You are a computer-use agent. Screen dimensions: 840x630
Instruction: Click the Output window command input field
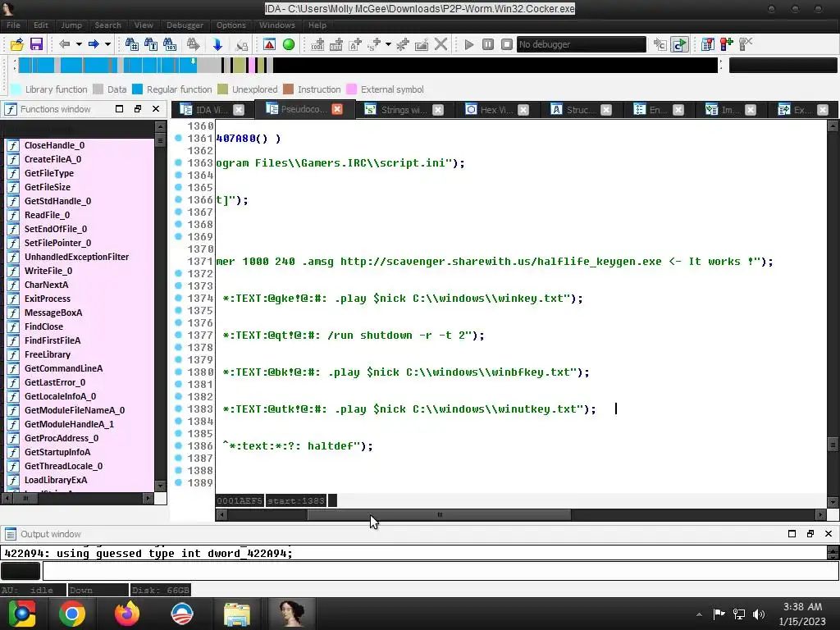441,572
